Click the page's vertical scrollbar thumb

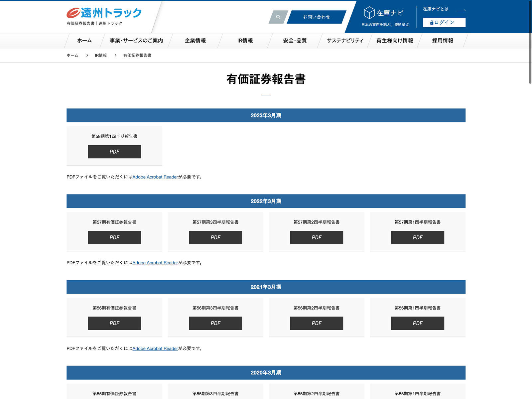(530, 42)
